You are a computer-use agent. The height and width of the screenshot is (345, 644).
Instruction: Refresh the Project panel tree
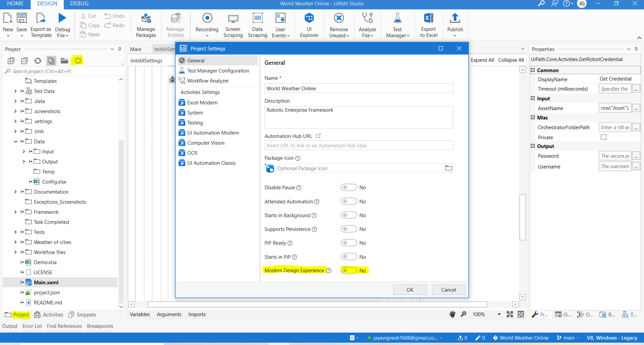[x=38, y=61]
